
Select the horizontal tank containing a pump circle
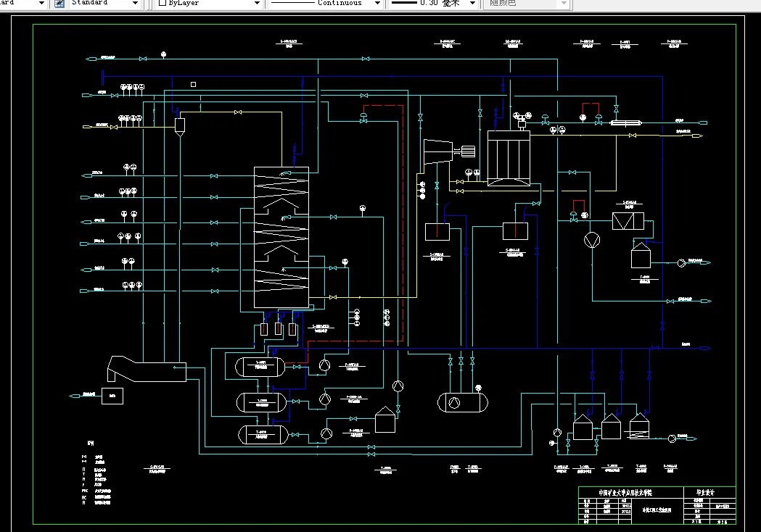(463, 402)
